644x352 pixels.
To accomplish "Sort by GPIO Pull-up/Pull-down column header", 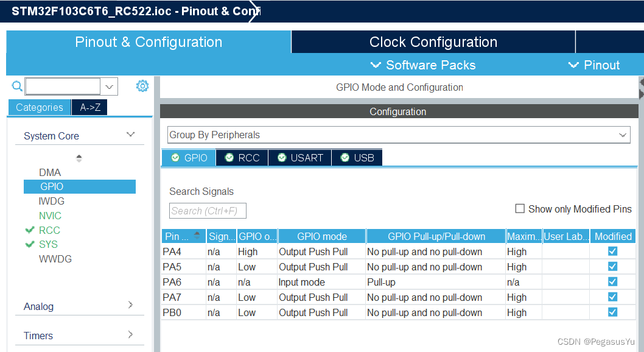I will pos(436,236).
